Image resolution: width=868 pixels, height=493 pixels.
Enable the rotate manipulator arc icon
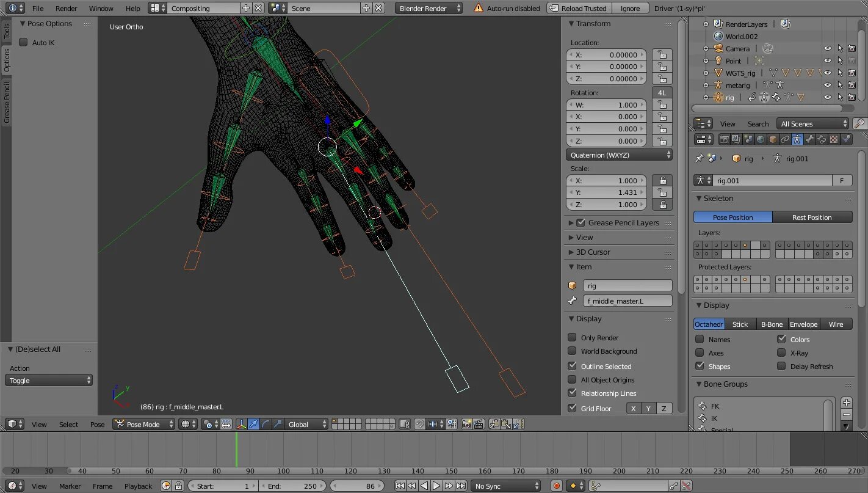[x=266, y=424]
